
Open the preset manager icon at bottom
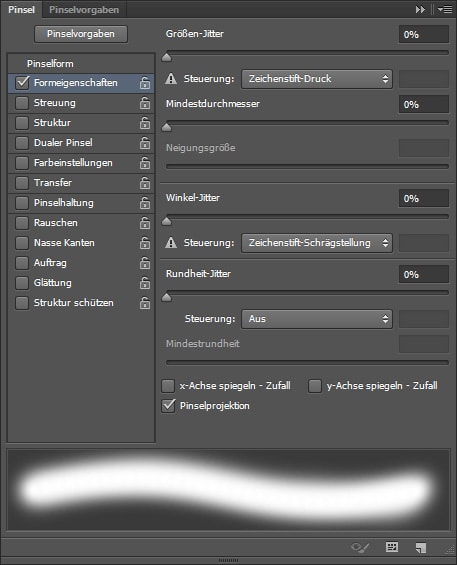(x=392, y=547)
